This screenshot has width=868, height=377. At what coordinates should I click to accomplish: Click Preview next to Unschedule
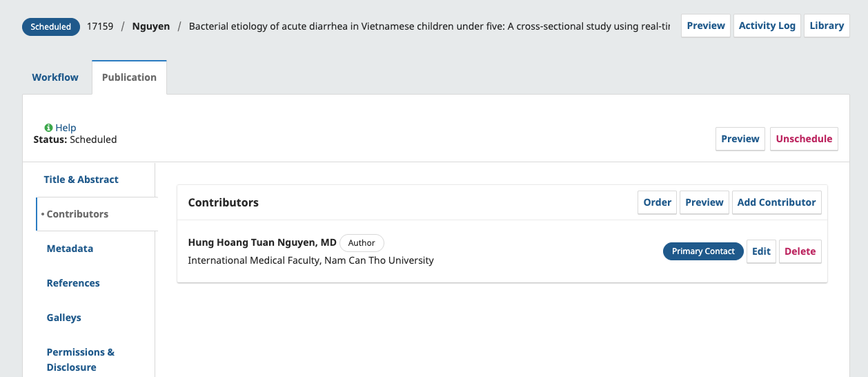point(740,139)
